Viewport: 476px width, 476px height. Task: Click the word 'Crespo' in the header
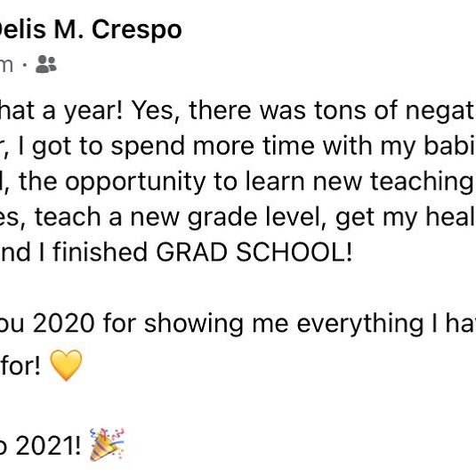(x=137, y=30)
